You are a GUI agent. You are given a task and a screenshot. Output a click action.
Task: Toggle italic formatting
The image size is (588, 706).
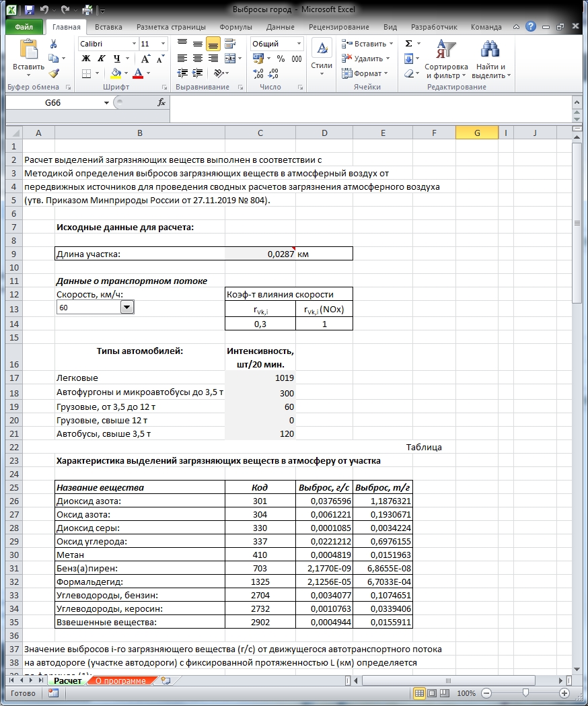pyautogui.click(x=102, y=59)
